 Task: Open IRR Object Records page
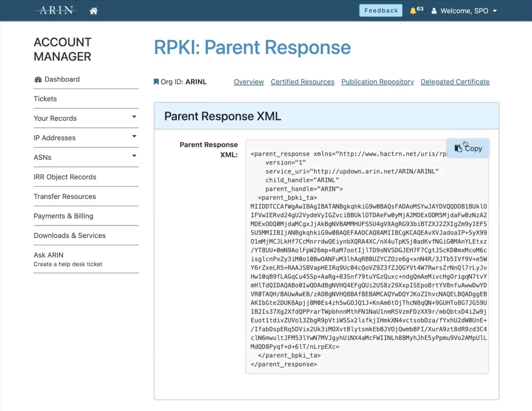(x=65, y=177)
